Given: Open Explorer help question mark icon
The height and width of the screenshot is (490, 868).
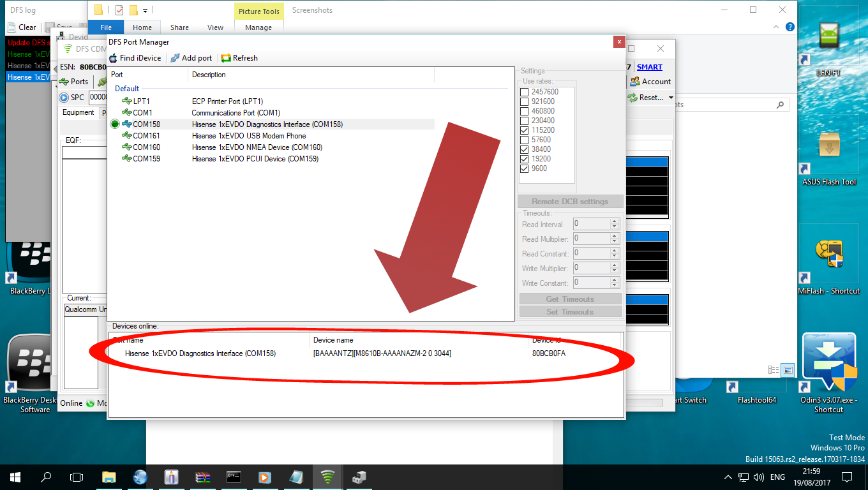Looking at the screenshot, I should [790, 27].
